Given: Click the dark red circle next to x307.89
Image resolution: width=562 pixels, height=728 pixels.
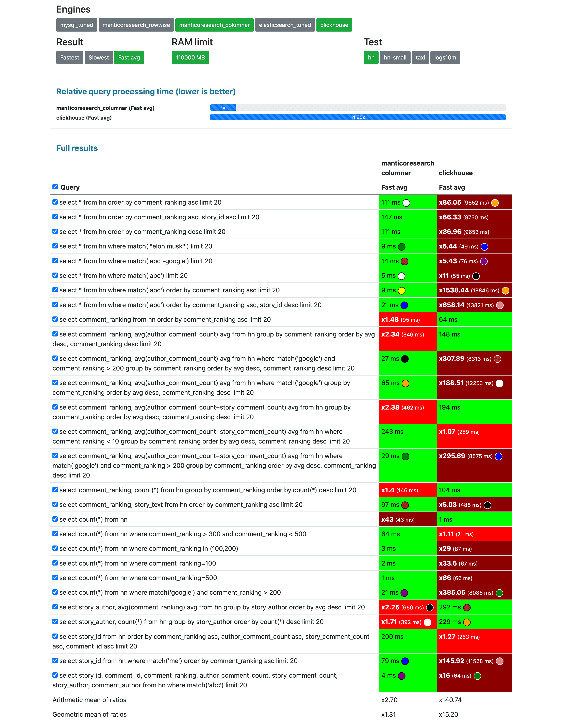Looking at the screenshot, I should [497, 359].
